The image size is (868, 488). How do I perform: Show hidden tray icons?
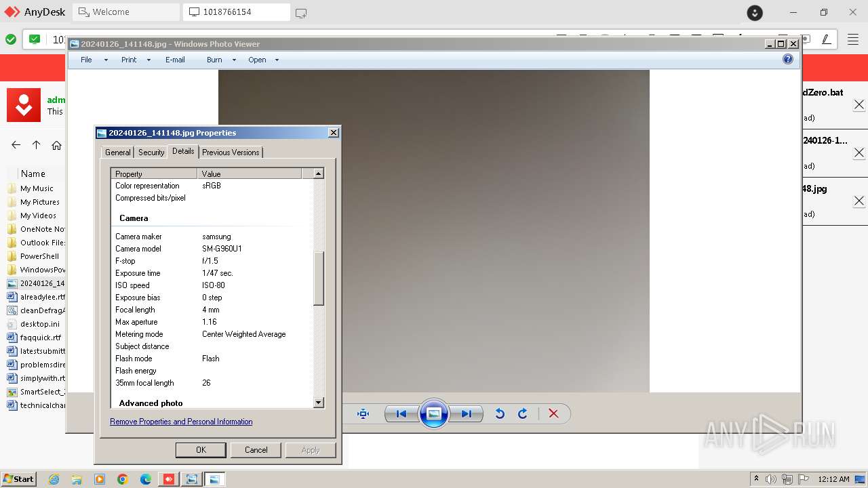point(756,479)
